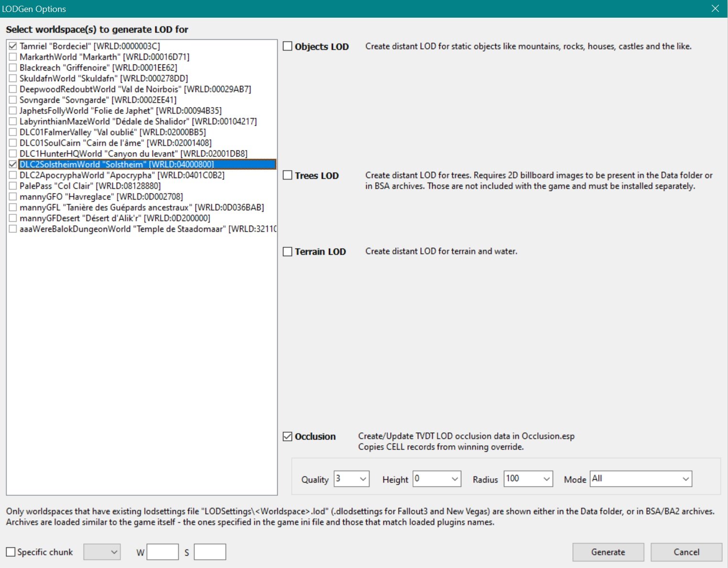Viewport: 728px width, 568px height.
Task: Select the mannyGFL row text
Action: (142, 207)
